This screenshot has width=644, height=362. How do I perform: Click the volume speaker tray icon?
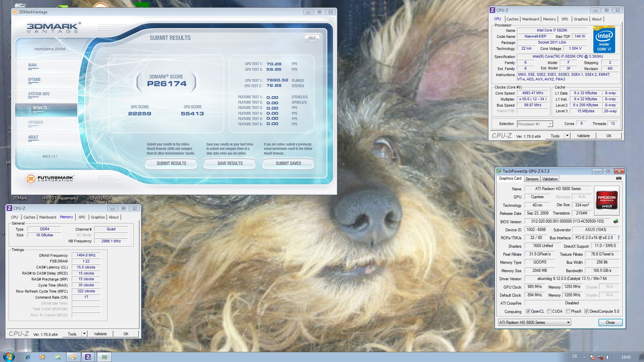(608, 357)
